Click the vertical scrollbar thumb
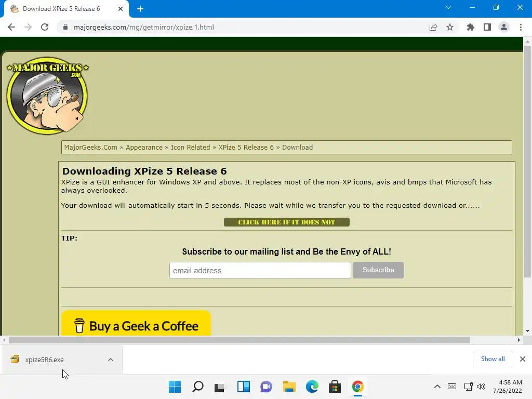Screen dimensions: 532x399 click(527, 161)
